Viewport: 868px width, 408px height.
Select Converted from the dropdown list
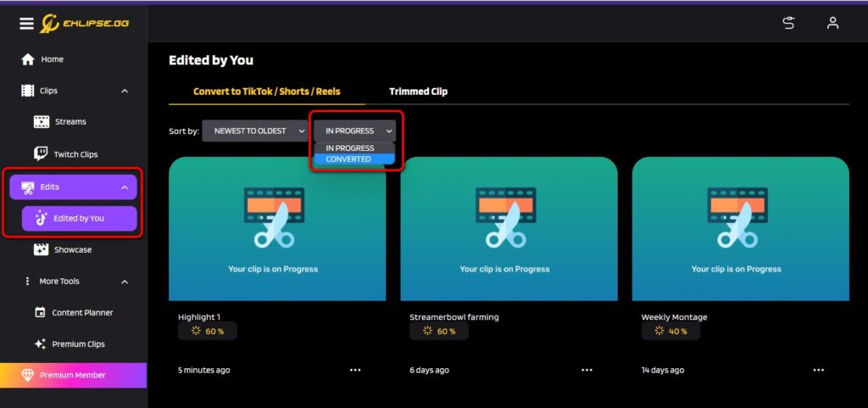pyautogui.click(x=354, y=159)
